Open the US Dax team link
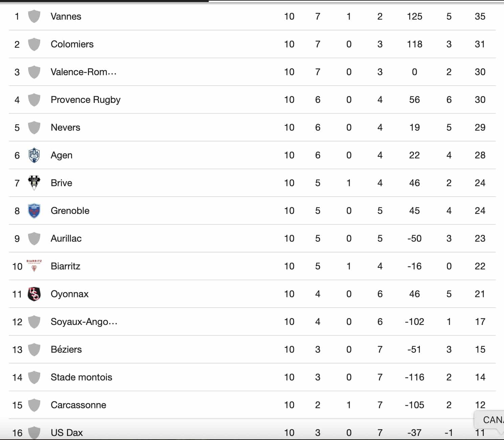Image resolution: width=504 pixels, height=440 pixels. (67, 433)
